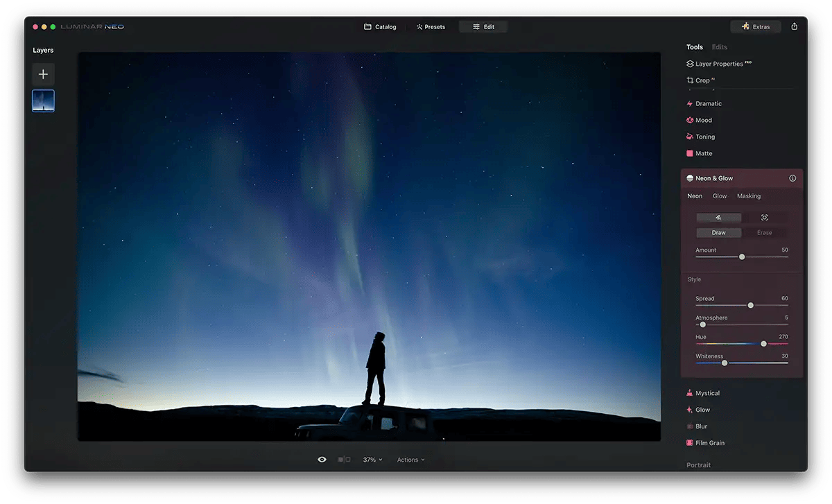Open the 37% zoom level dropdown
The image size is (832, 504).
pyautogui.click(x=373, y=459)
